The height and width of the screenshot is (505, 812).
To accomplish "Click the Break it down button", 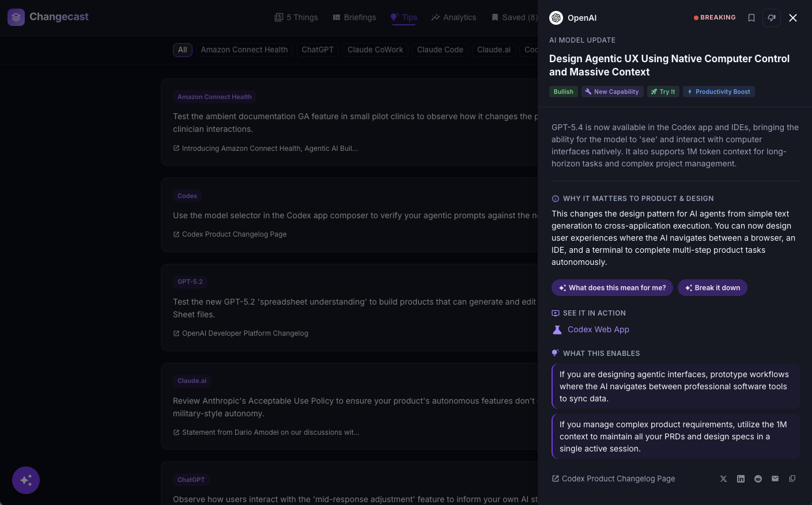I will (x=712, y=287).
